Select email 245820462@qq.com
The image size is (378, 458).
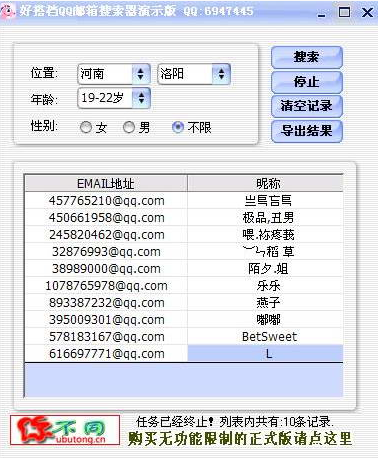107,235
